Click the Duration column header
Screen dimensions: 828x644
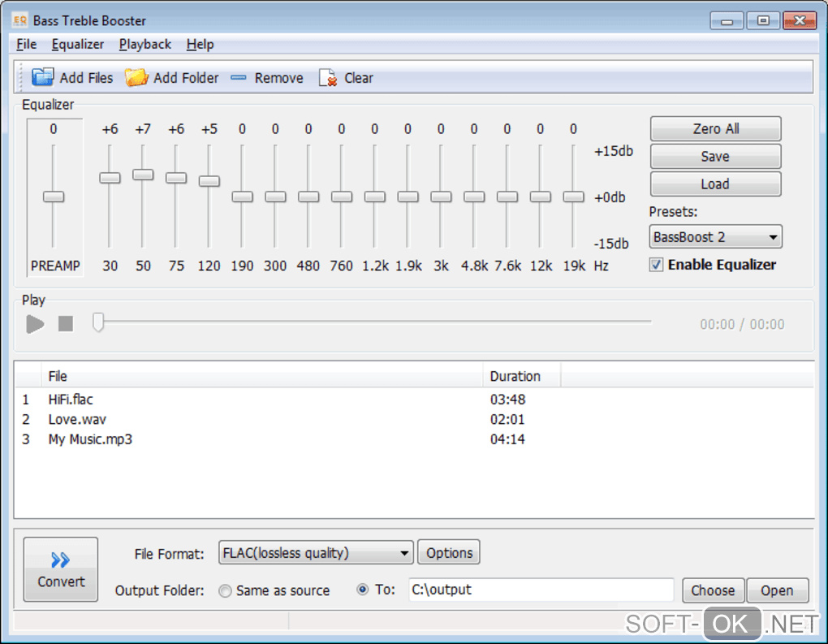[x=522, y=376]
